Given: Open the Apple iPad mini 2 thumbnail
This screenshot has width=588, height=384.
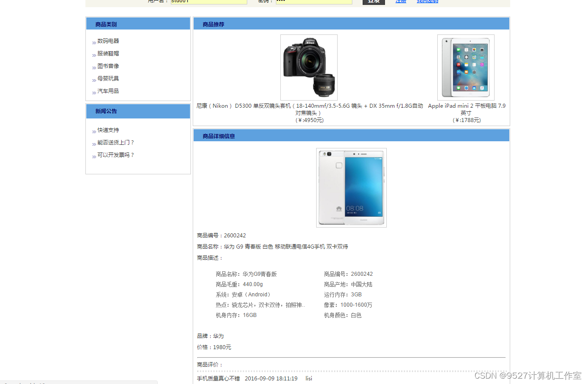Looking at the screenshot, I should click(x=466, y=67).
